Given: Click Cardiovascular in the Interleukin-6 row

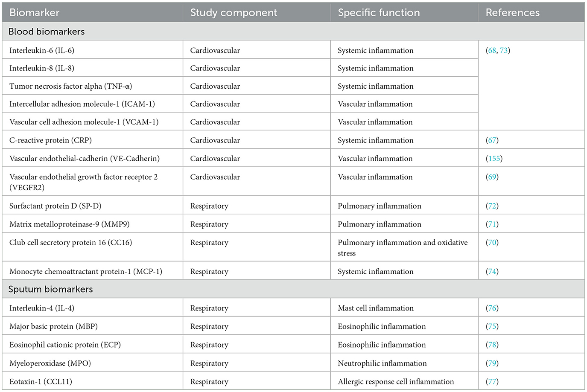Looking at the screenshot, I should point(215,50).
